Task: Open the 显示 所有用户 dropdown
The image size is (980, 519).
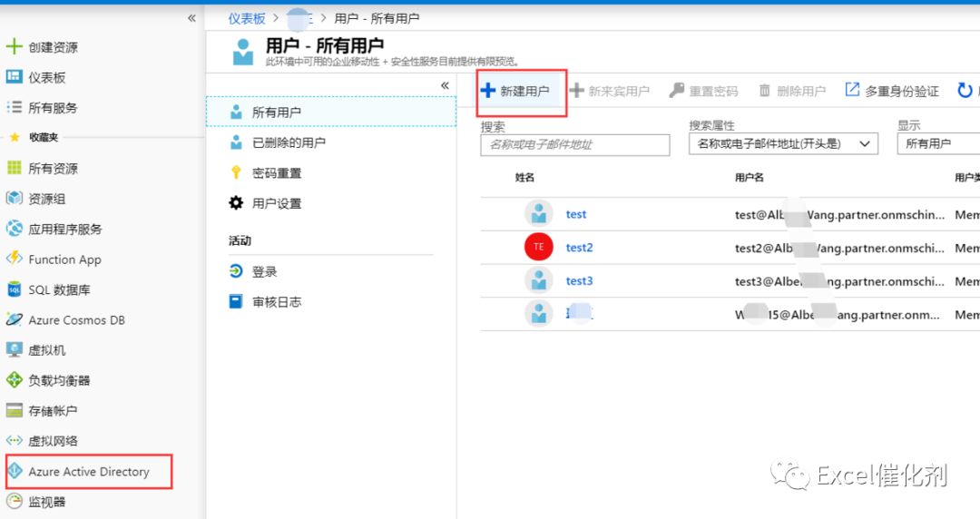Action: [938, 144]
